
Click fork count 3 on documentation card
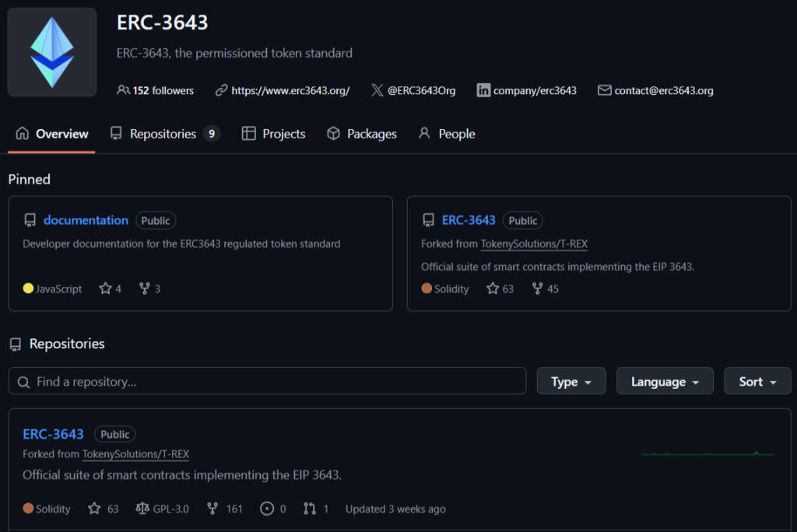point(150,289)
